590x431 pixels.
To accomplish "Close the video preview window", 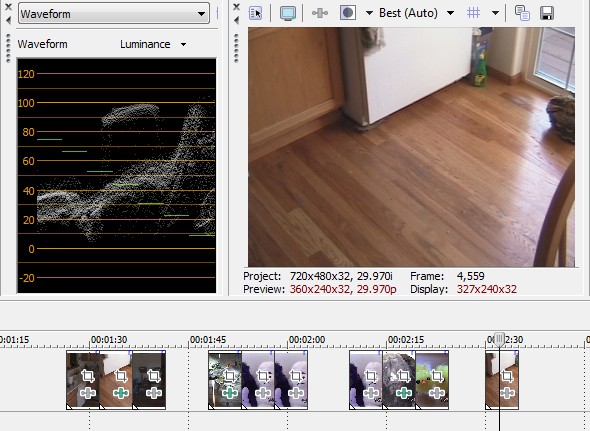I will click(x=236, y=6).
